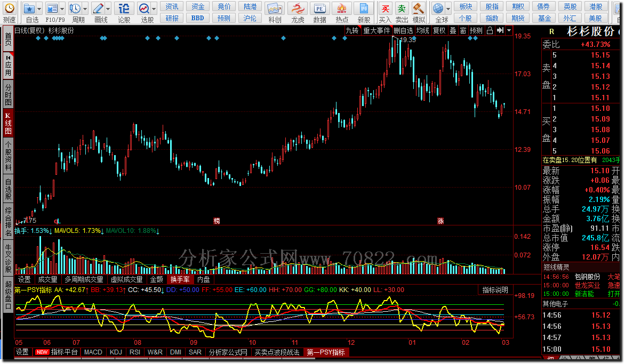
Task: Open the 自选 watchlist folder icon
Action: click(x=29, y=9)
